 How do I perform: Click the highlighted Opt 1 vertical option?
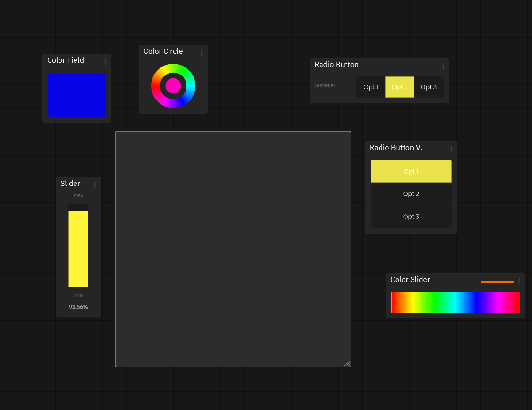click(411, 171)
